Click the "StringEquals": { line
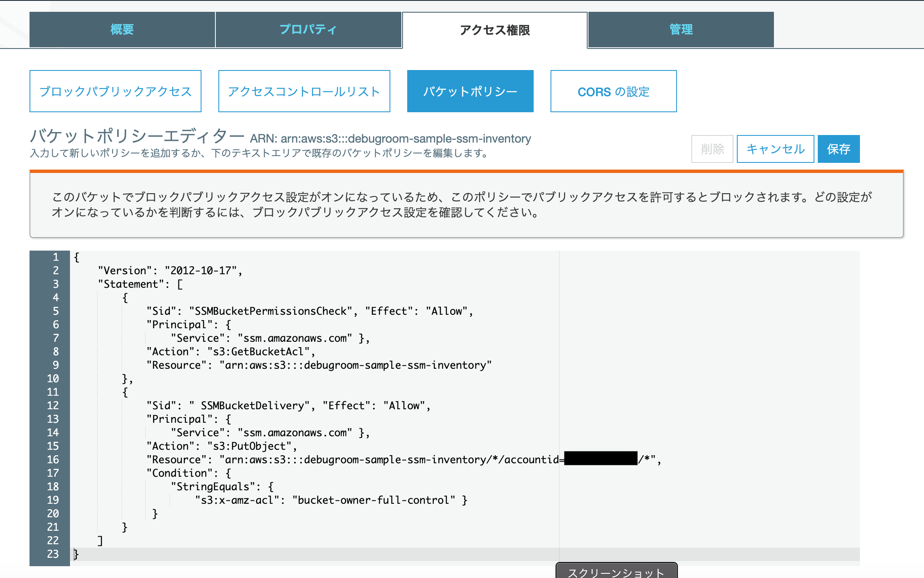This screenshot has height=578, width=924. [222, 486]
